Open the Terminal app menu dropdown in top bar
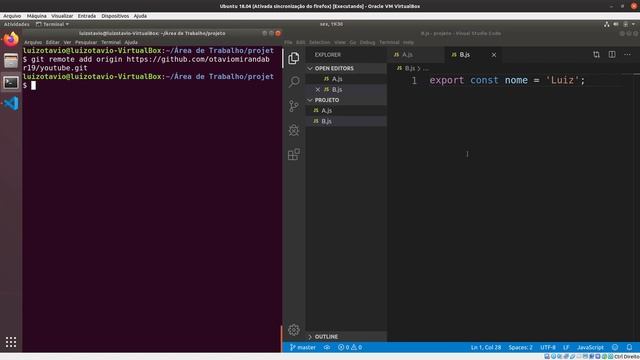The height and width of the screenshot is (360, 640). 52,24
